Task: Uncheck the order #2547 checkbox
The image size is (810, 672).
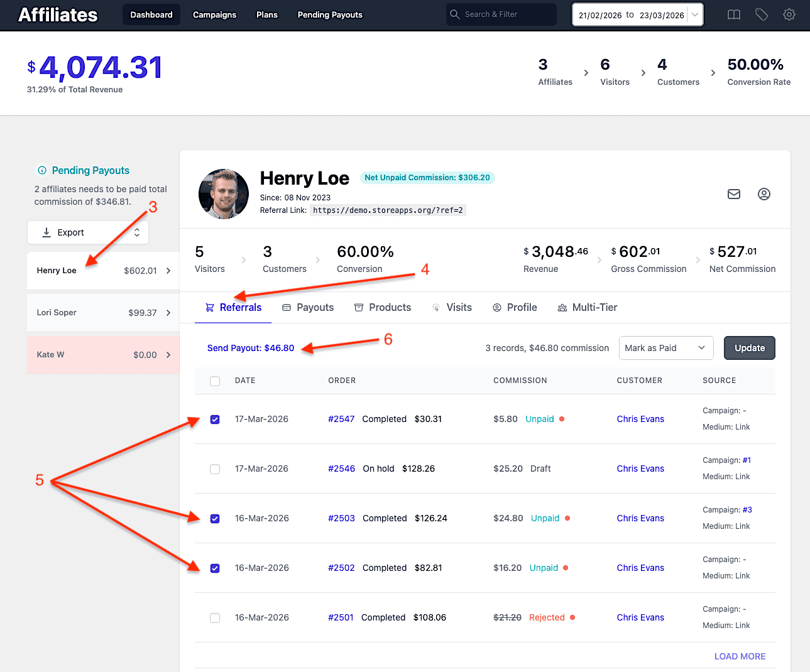Action: pyautogui.click(x=215, y=420)
